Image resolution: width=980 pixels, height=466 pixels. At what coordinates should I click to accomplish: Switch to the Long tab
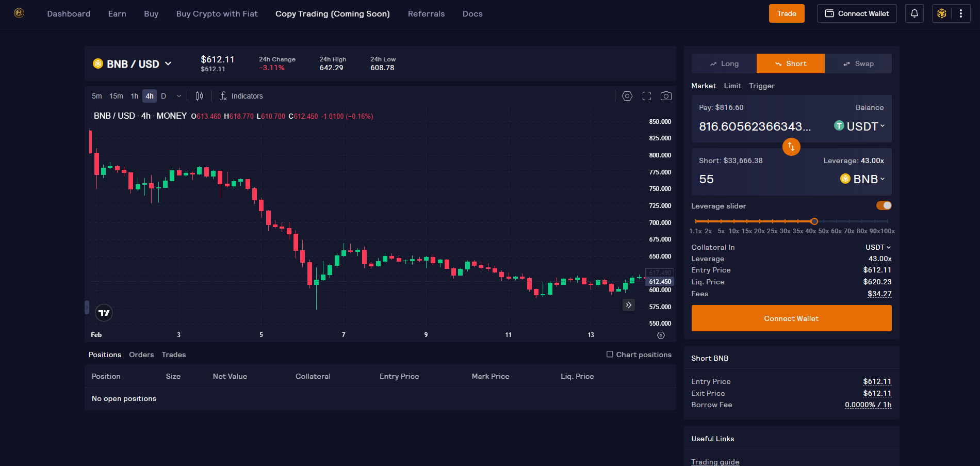coord(724,63)
